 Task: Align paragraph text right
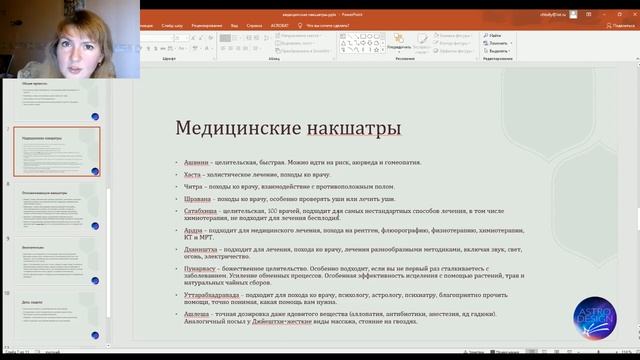[x=238, y=48]
